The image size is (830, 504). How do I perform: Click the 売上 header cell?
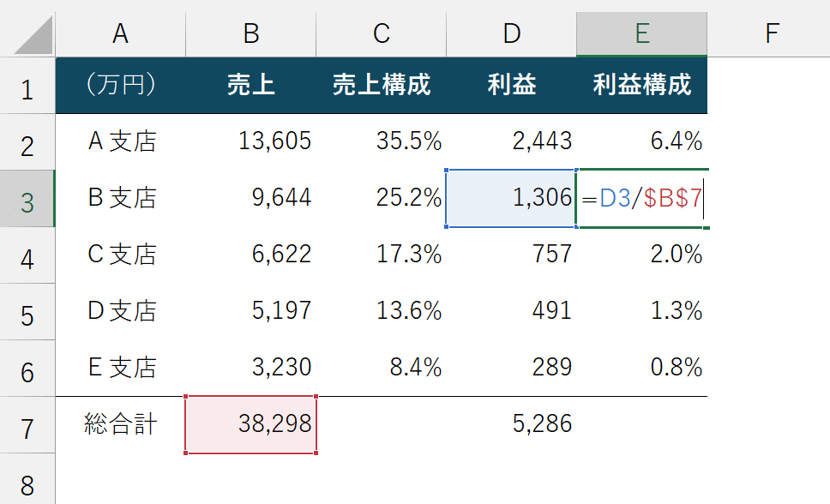[x=251, y=85]
